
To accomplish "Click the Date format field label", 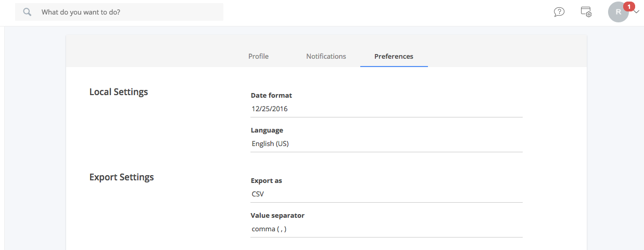I will 271,96.
